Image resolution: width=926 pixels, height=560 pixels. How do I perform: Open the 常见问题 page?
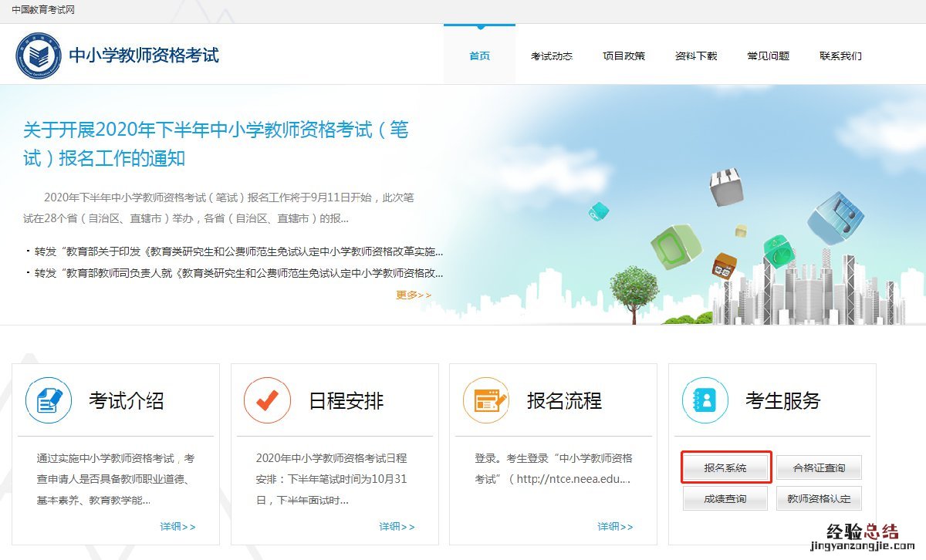pyautogui.click(x=768, y=56)
